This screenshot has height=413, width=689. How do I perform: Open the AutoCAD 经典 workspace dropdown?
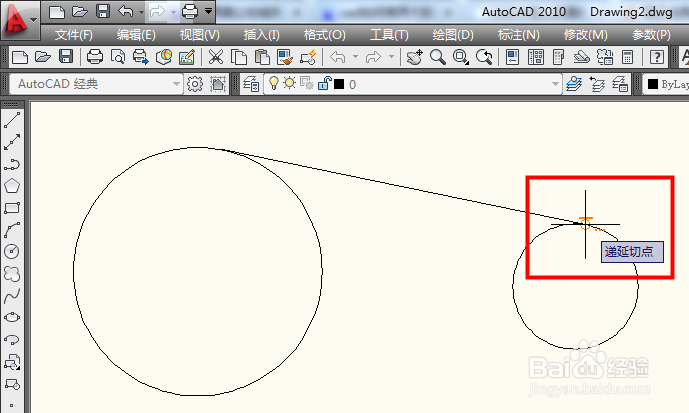tap(95, 83)
